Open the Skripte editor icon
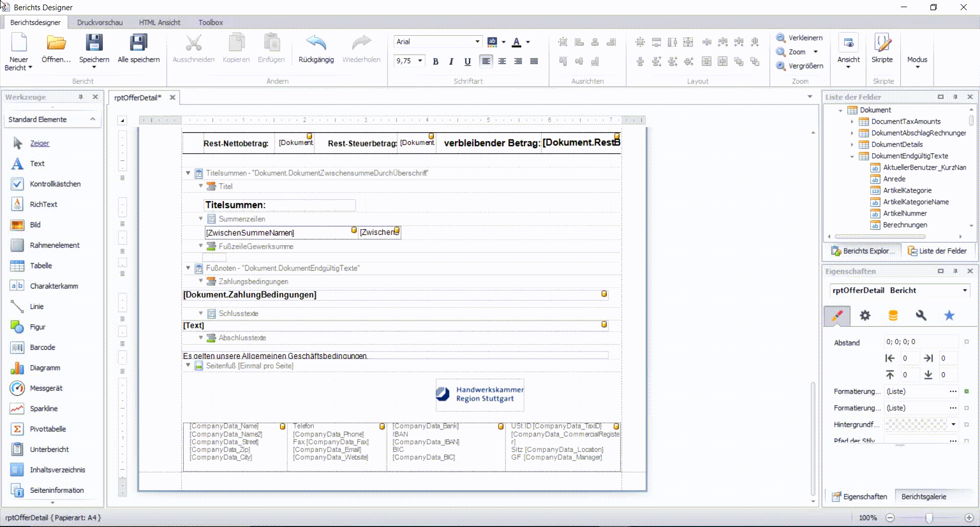Viewport: 980px width, 527px height. point(882,43)
